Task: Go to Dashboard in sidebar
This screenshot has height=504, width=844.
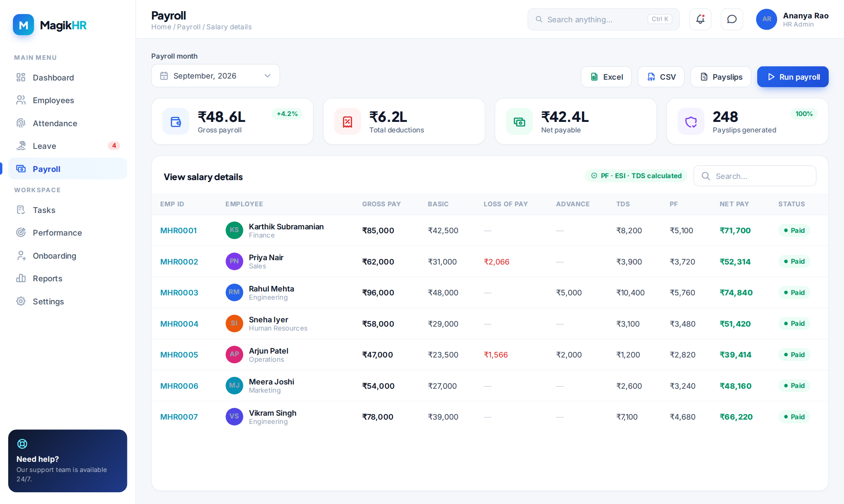Action: [68, 77]
